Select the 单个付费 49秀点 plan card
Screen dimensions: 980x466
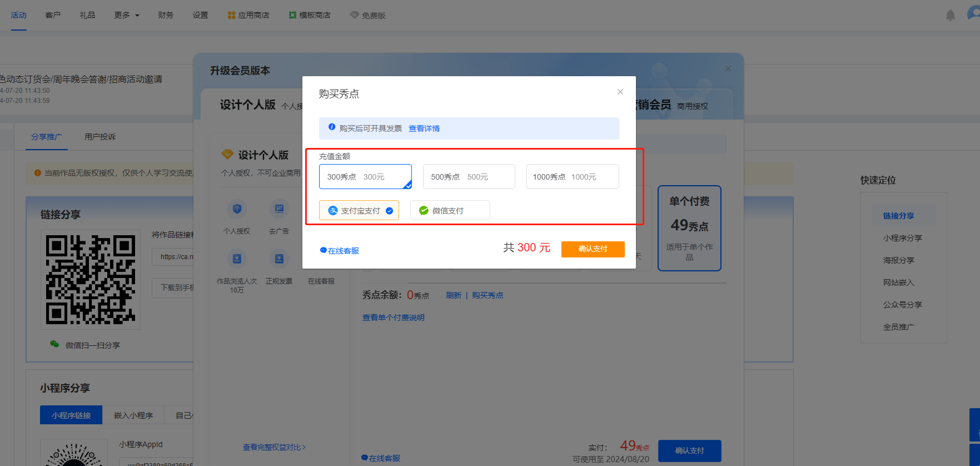point(689,228)
